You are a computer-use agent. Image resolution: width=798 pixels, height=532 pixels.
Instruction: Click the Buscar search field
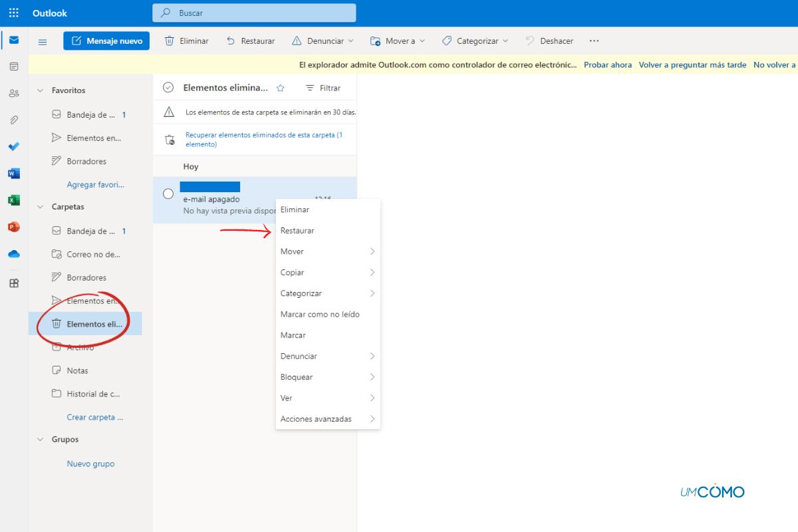click(x=254, y=13)
